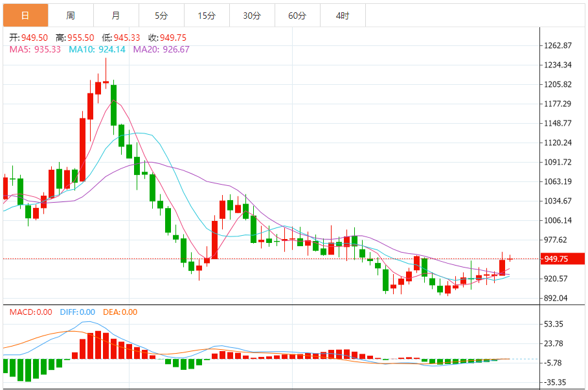Click the MA5: 935.33 indicator label

coord(35,49)
